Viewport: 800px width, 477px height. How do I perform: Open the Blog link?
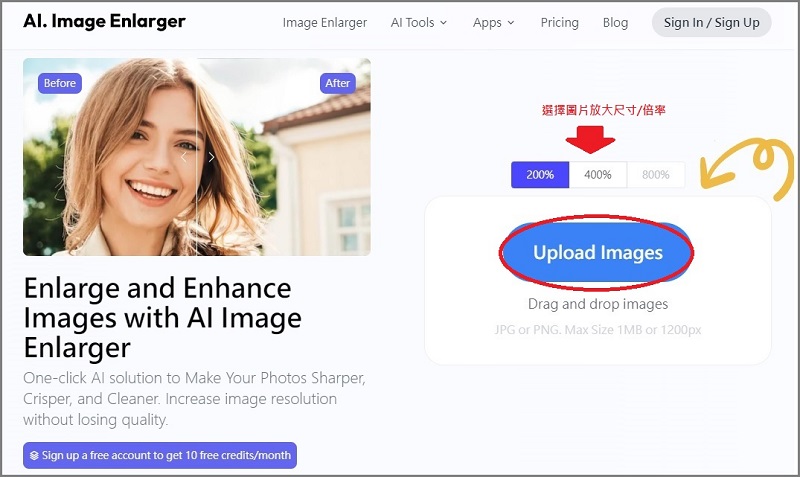click(x=616, y=23)
